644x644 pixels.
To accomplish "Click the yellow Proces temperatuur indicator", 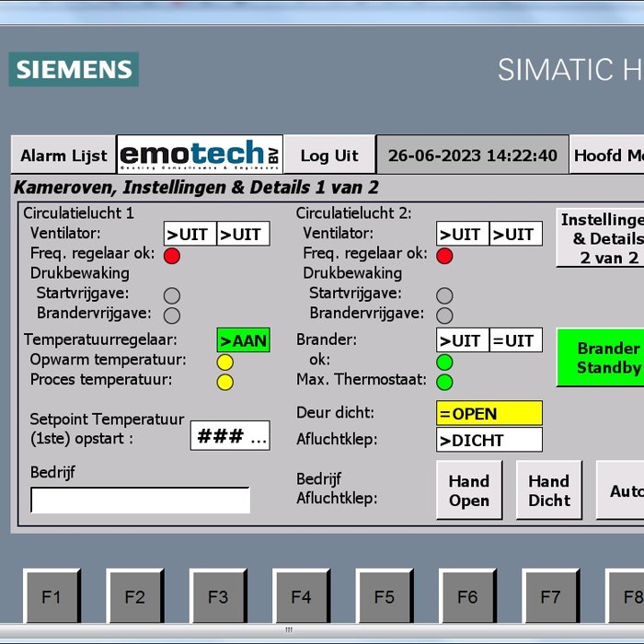I will click(x=224, y=382).
